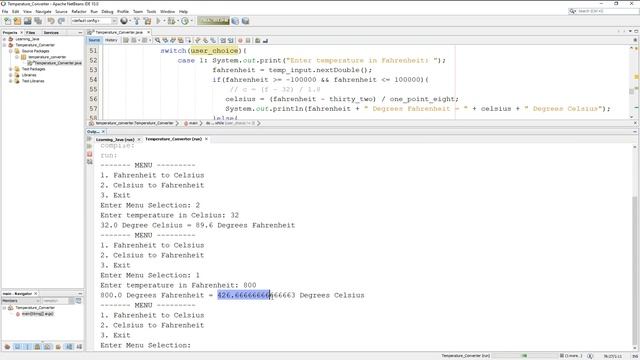This screenshot has height=360, width=640.
Task: Click the Build Project hammer icon
Action: (137, 21)
